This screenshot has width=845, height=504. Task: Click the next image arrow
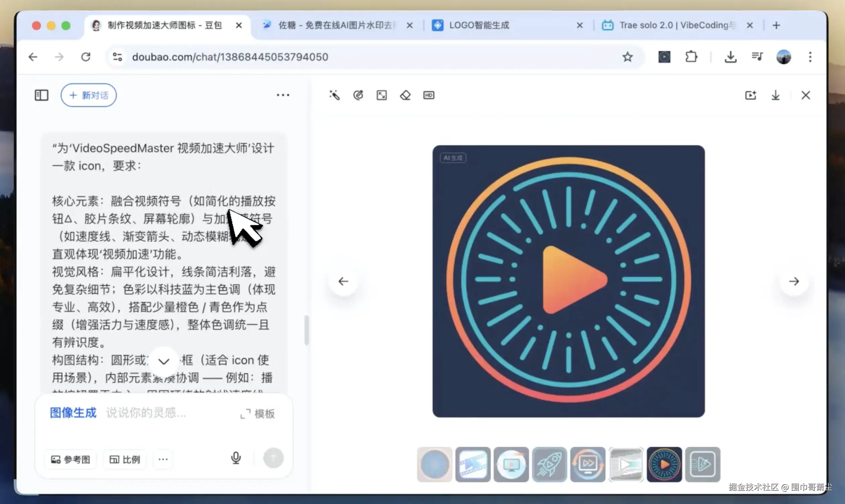pyautogui.click(x=794, y=281)
